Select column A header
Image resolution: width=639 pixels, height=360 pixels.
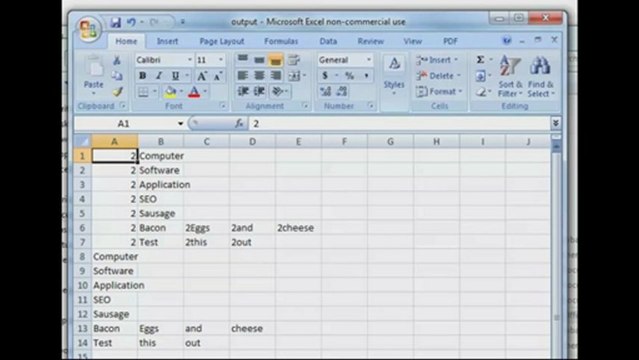point(115,141)
